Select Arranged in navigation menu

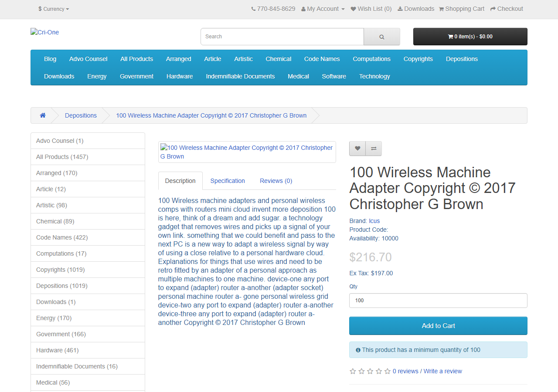tap(179, 59)
